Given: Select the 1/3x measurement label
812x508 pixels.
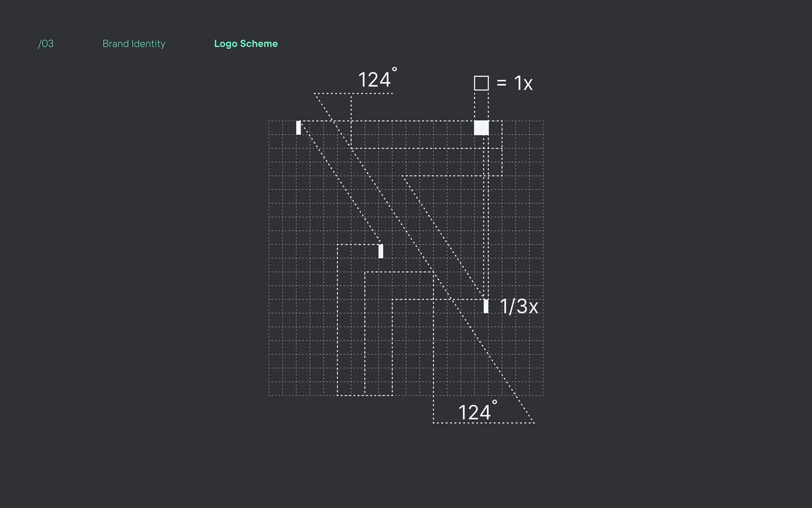Looking at the screenshot, I should pos(518,306).
